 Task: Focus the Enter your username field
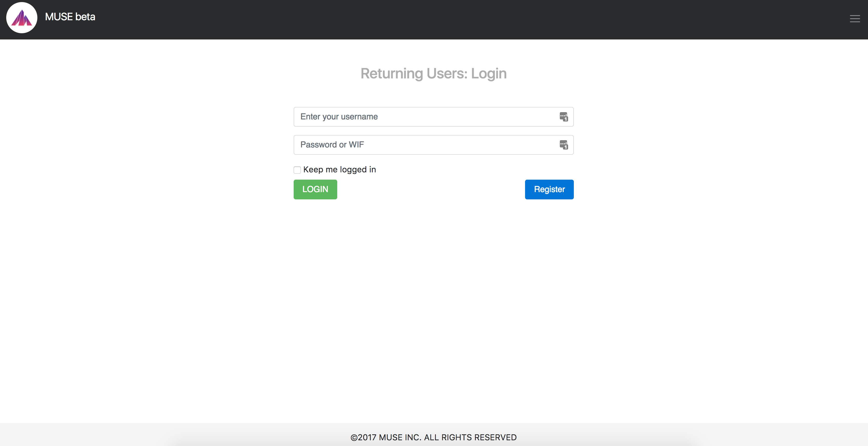[x=433, y=117]
